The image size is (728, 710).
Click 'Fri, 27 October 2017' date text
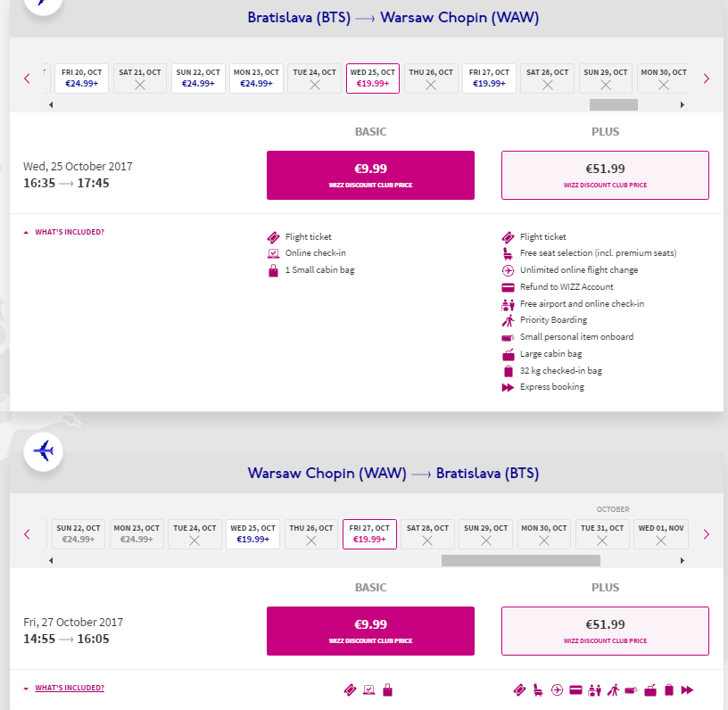(73, 623)
